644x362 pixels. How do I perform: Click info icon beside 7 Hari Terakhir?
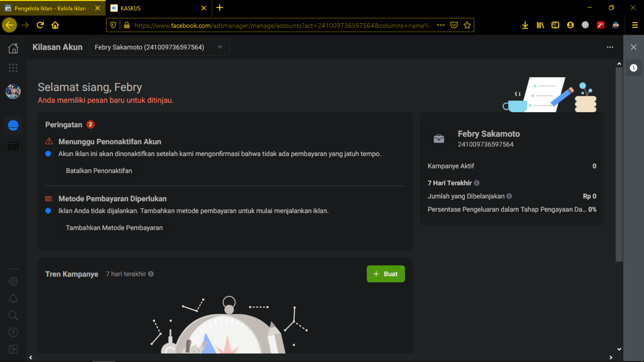coord(476,183)
